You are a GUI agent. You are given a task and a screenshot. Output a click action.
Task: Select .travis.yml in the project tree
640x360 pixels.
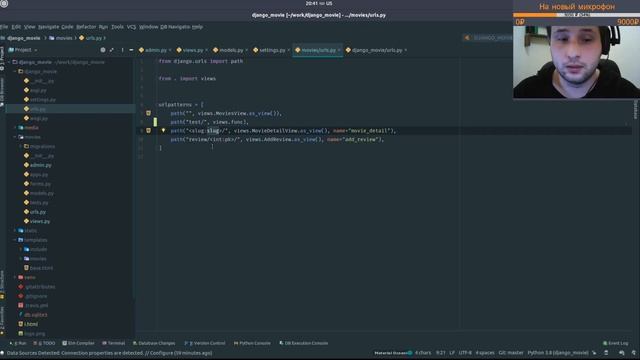pos(33,306)
